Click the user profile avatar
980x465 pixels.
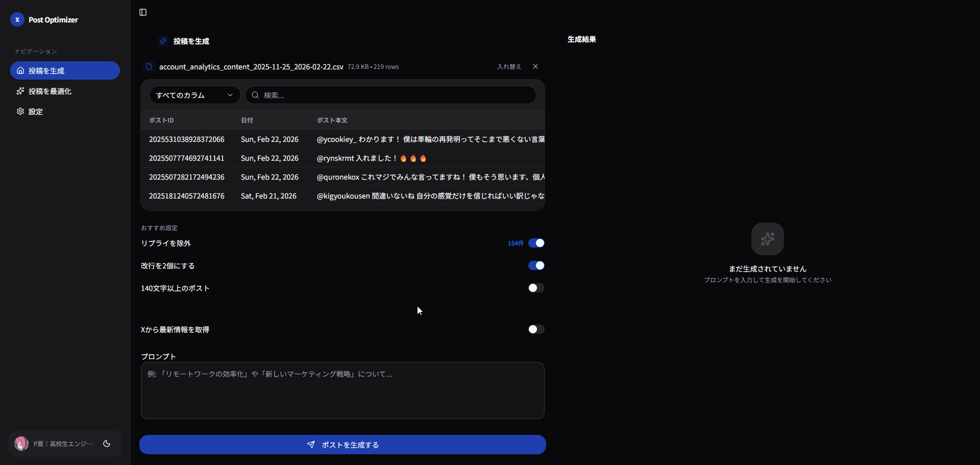(x=21, y=443)
